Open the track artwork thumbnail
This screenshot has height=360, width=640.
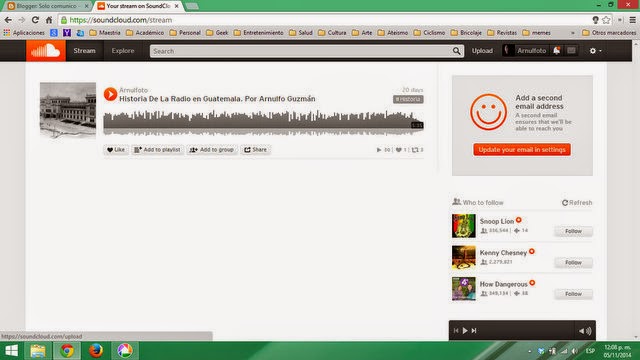[68, 110]
